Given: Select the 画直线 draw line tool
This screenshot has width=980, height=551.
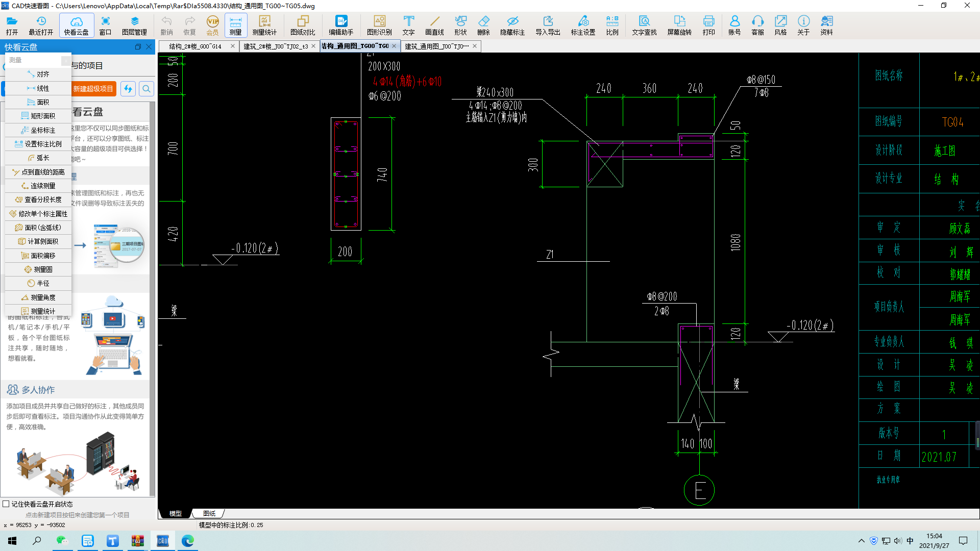Looking at the screenshot, I should point(434,25).
